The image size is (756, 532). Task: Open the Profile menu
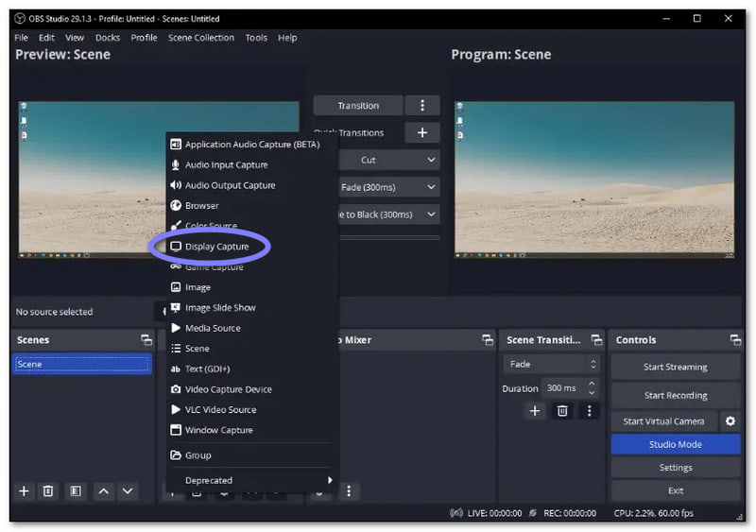coord(145,38)
